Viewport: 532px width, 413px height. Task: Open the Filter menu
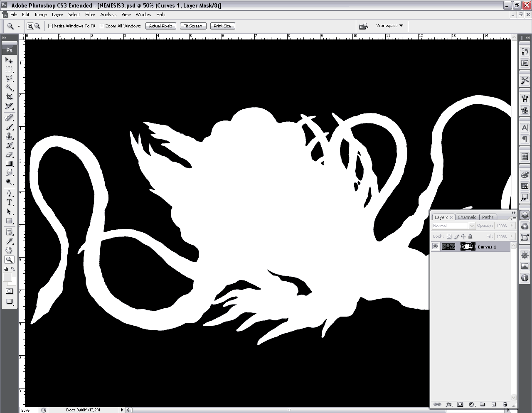point(90,15)
